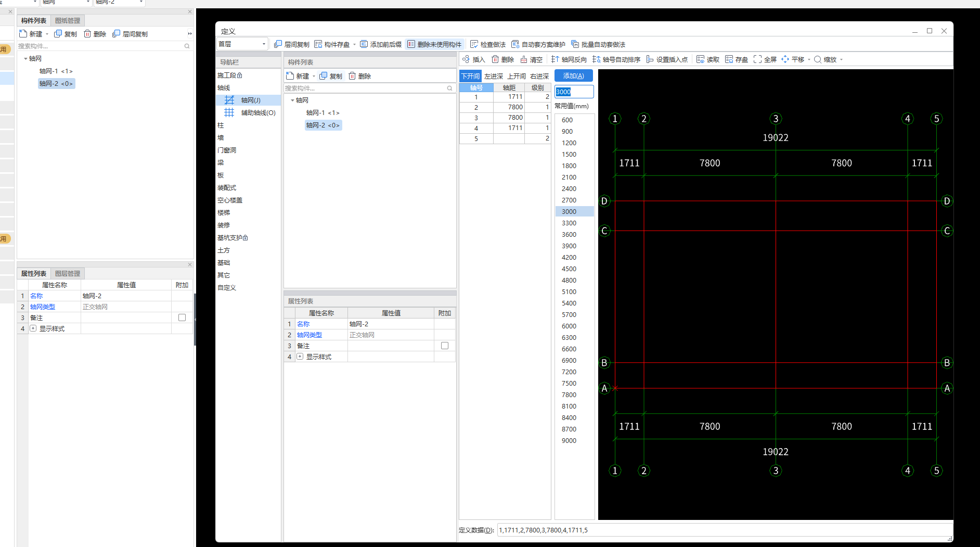Select 装配式 category
The image size is (980, 547).
coord(227,188)
